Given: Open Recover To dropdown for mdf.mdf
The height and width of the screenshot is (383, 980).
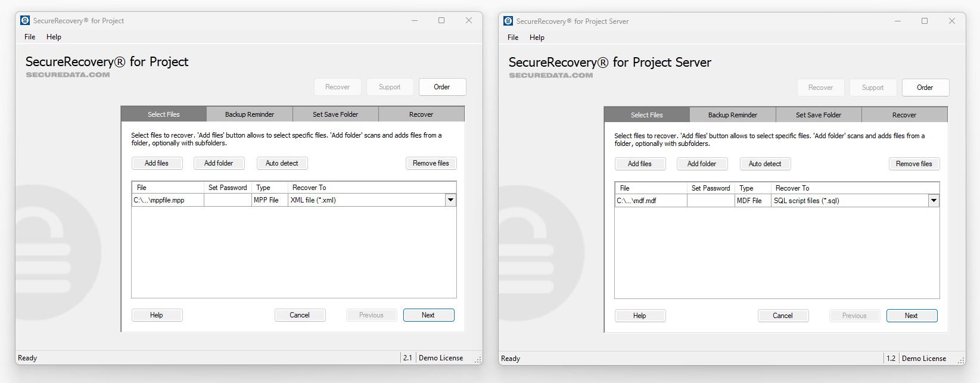Looking at the screenshot, I should 934,201.
